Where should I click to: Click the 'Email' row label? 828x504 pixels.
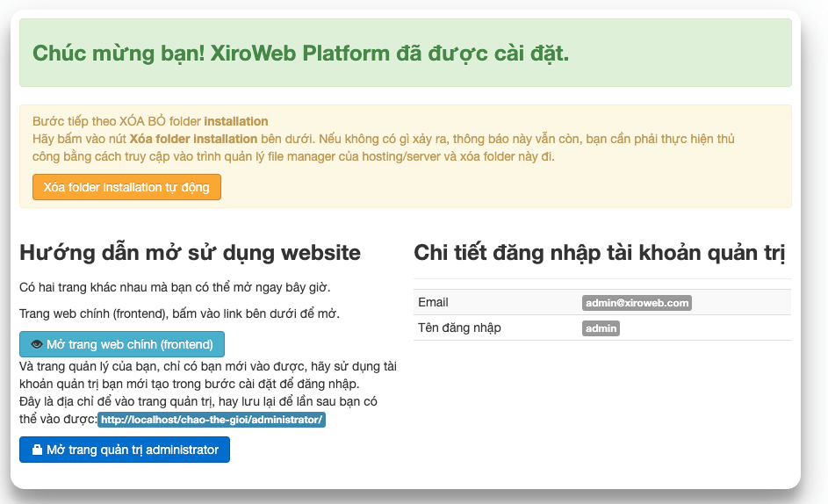coord(433,302)
